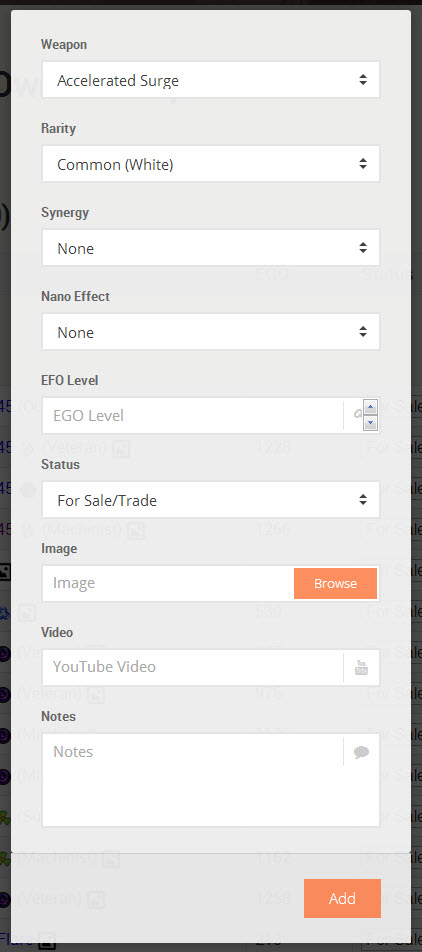Click the Add button
The width and height of the screenshot is (422, 952).
342,898
